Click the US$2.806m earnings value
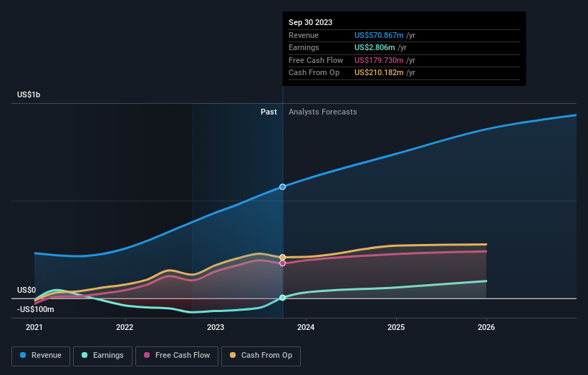 coord(375,47)
